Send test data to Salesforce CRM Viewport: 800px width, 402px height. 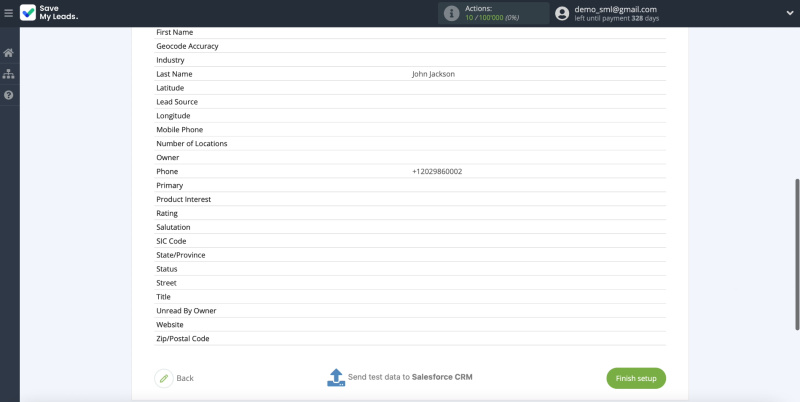click(x=410, y=378)
